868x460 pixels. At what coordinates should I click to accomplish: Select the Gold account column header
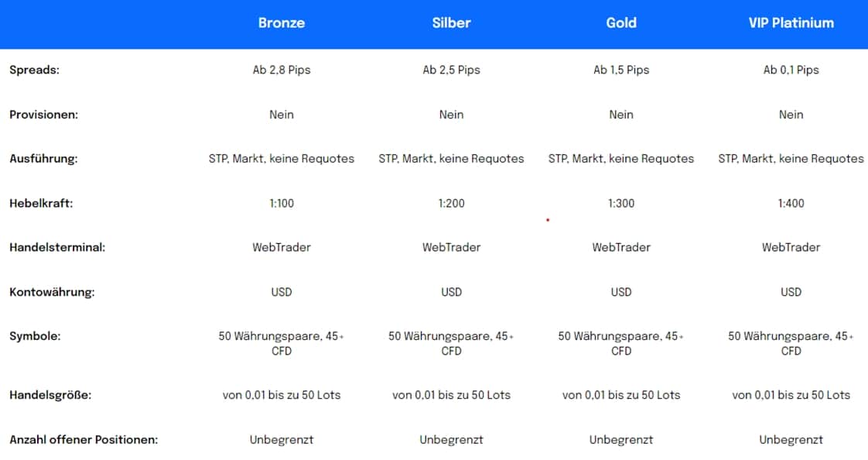point(621,23)
